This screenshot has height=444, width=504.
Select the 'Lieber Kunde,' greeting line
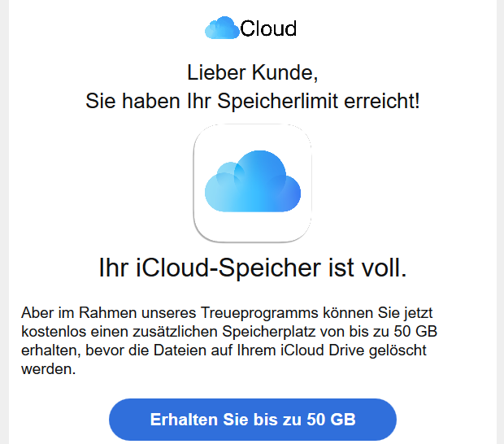[x=253, y=72]
